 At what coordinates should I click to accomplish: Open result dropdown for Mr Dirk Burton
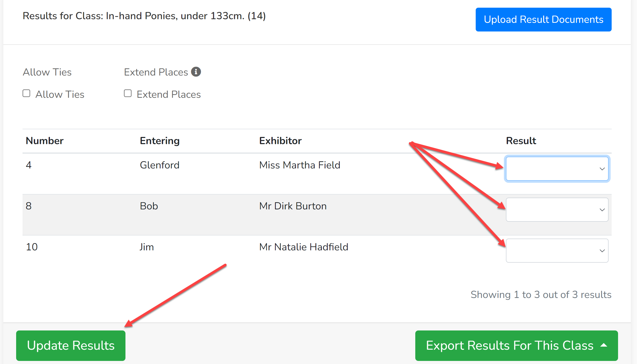pos(557,210)
